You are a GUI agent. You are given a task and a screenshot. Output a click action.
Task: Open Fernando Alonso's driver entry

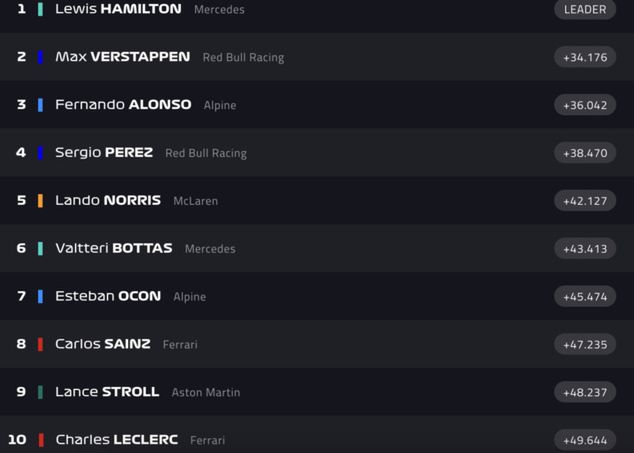click(x=123, y=105)
